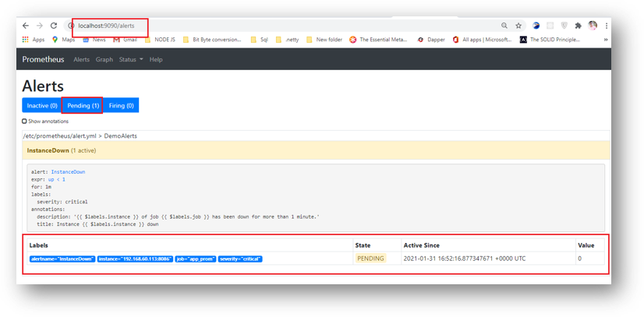
Task: Click the 'for: 1m' rule line
Action: [41, 187]
